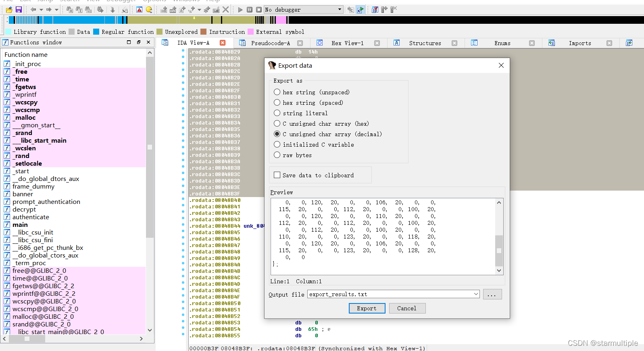Click the Export button
The image size is (644, 351).
pos(367,308)
